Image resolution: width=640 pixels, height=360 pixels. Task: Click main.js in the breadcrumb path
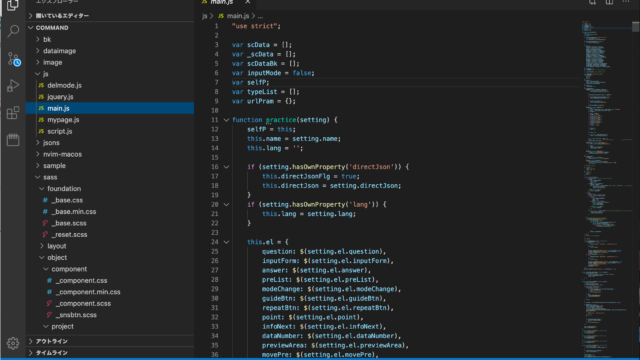(238, 16)
